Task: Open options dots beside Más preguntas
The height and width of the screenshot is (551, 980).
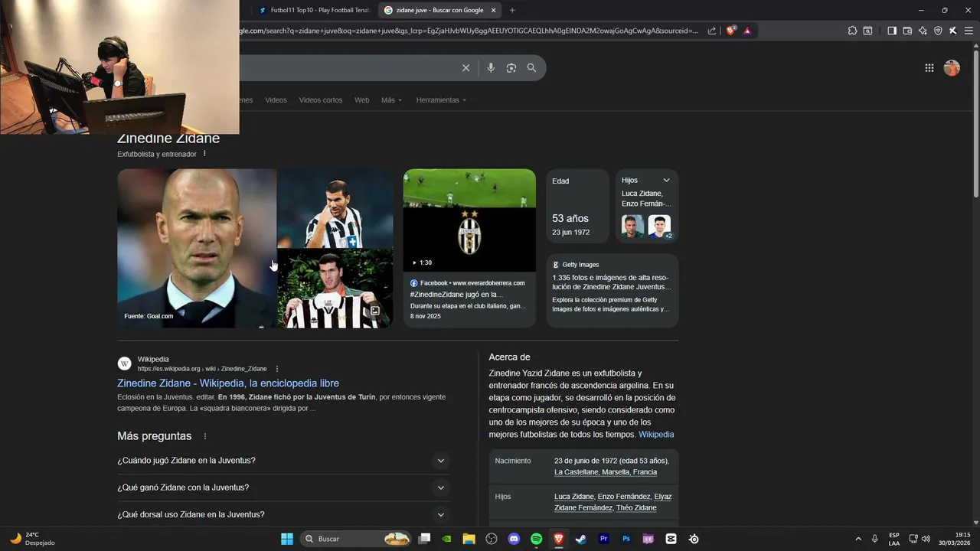Action: pos(204,436)
